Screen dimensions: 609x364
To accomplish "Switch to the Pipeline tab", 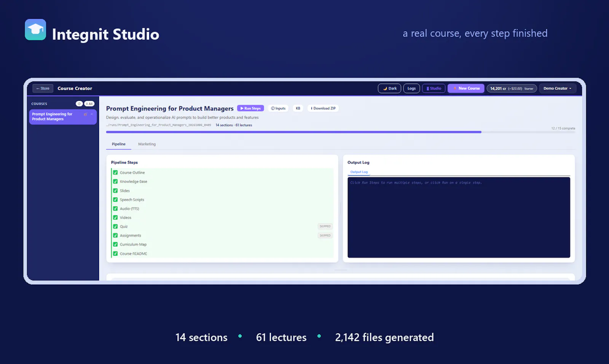I will pos(118,144).
